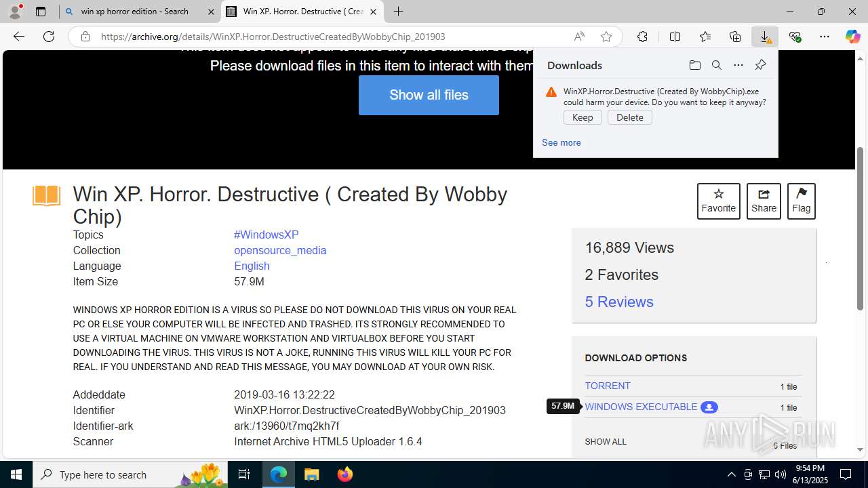Refresh the archive.org page
The image size is (868, 488).
pyautogui.click(x=49, y=37)
